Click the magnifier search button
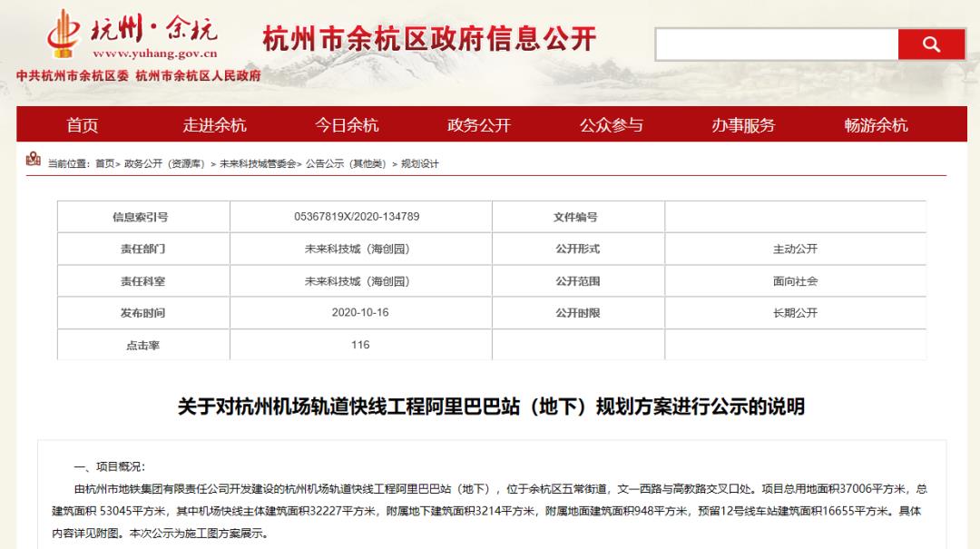The image size is (980, 549). point(931,44)
